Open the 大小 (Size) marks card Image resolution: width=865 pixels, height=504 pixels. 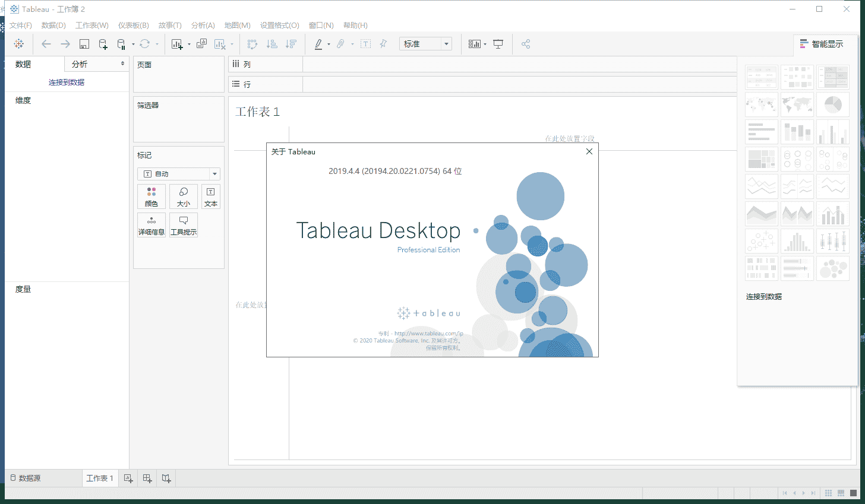(184, 196)
